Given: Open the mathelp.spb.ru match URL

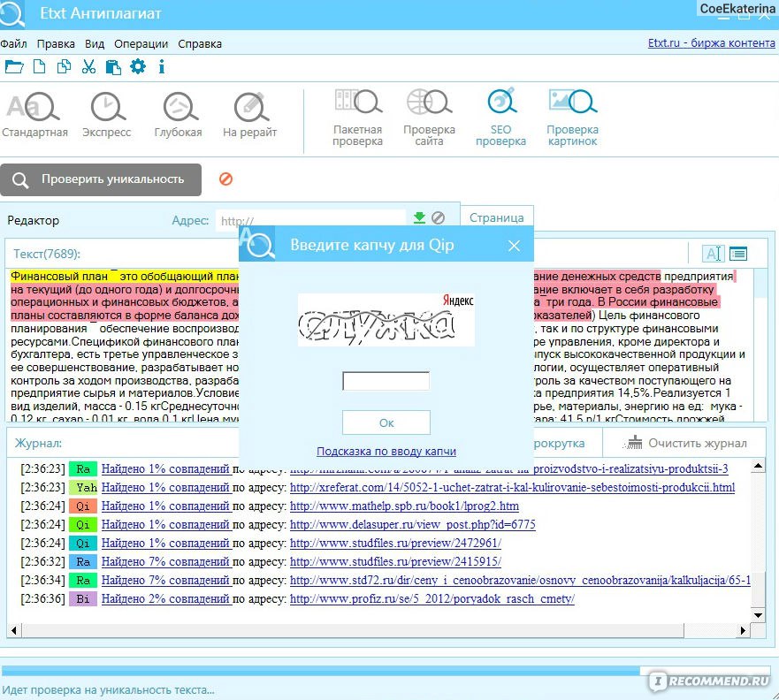Looking at the screenshot, I should tap(404, 506).
